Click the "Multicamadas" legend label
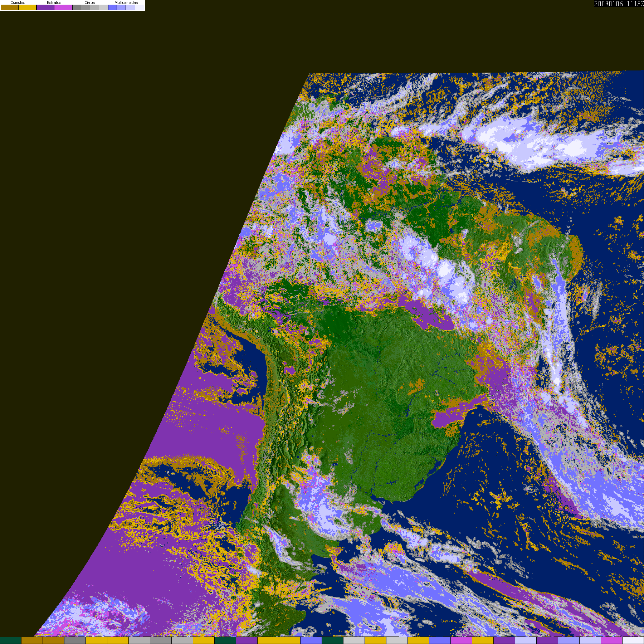Image resolution: width=644 pixels, height=644 pixels. [x=126, y=3]
